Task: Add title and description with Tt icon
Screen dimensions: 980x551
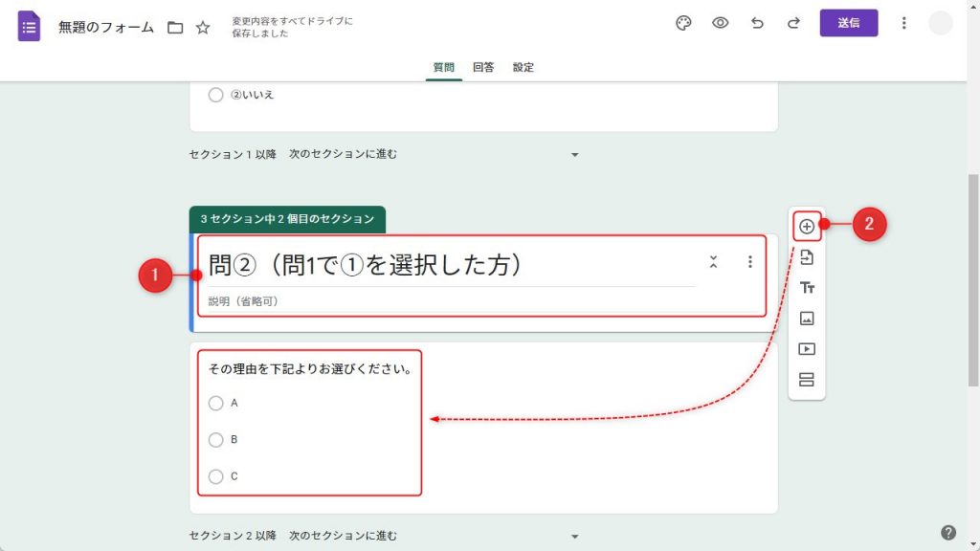Action: pyautogui.click(x=806, y=287)
